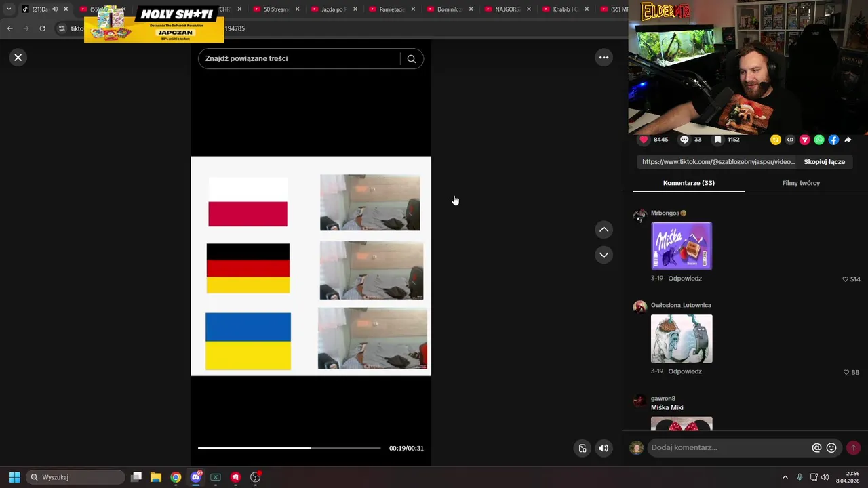Switch to the Filmy twórcy tab
The image size is (868, 488).
[801, 183]
